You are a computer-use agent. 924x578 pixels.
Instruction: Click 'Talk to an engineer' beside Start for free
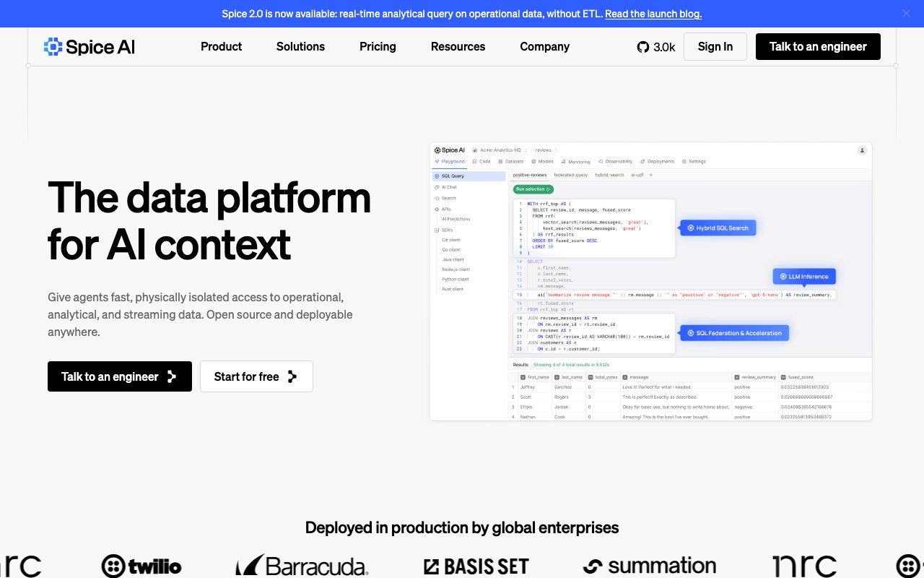coord(120,376)
